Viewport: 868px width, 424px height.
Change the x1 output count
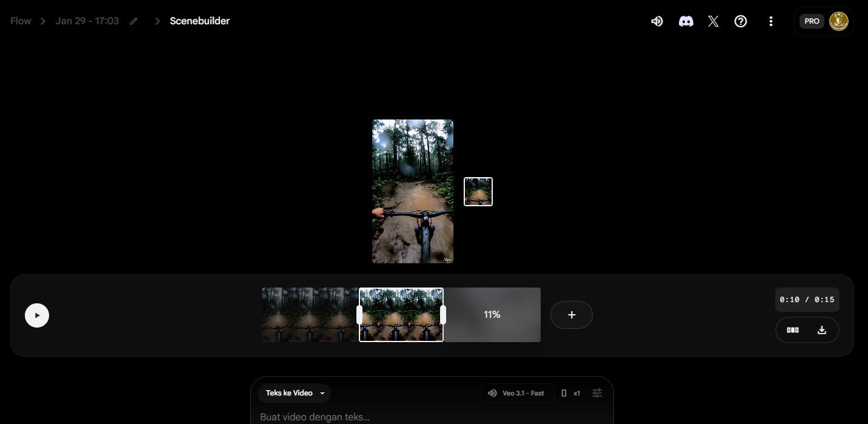tap(577, 393)
